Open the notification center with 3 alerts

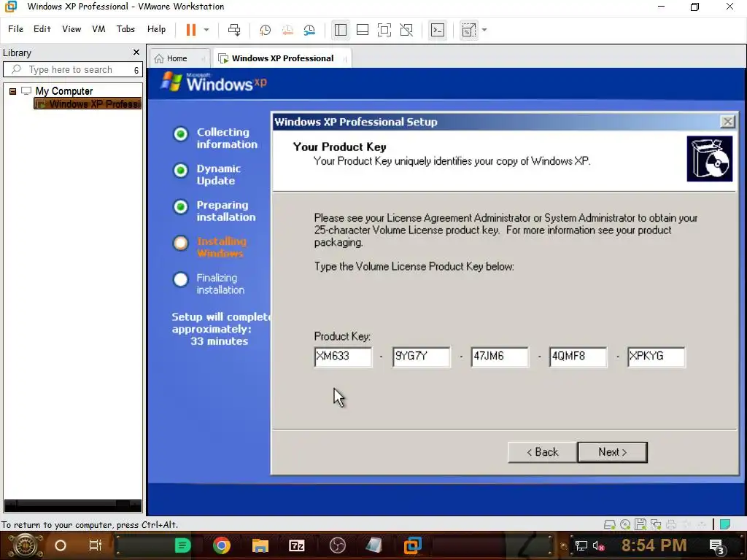717,547
